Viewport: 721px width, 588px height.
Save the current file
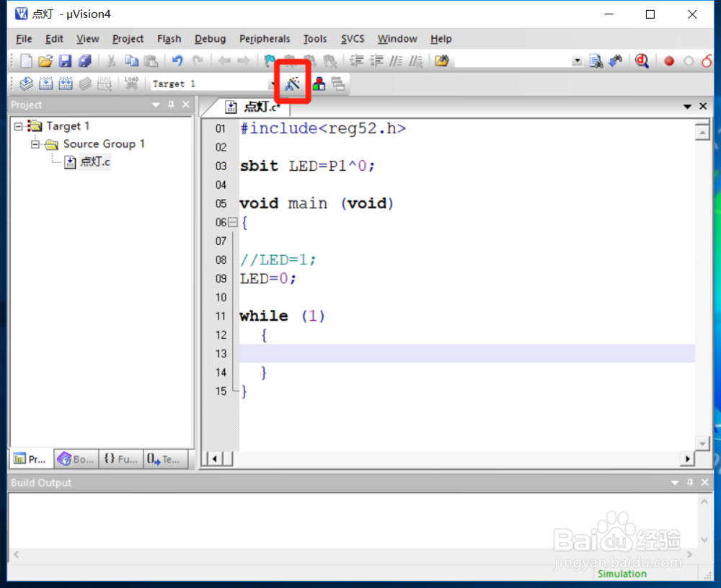pos(66,61)
